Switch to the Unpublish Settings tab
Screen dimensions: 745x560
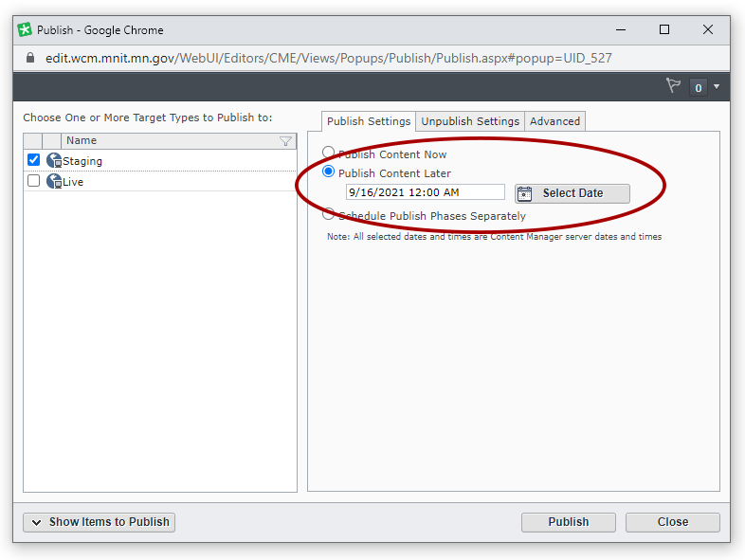click(470, 121)
